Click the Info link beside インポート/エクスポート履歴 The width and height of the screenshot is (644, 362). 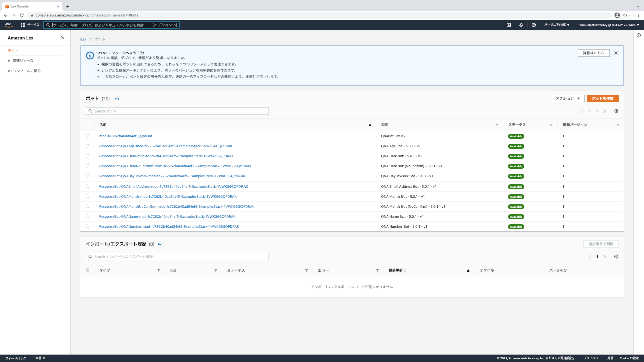coord(161,244)
